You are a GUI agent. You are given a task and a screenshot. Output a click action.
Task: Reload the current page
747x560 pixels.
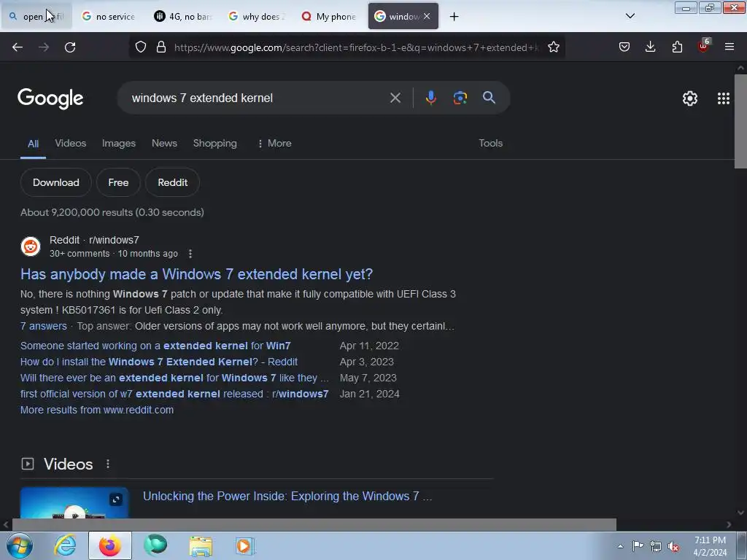pyautogui.click(x=70, y=47)
